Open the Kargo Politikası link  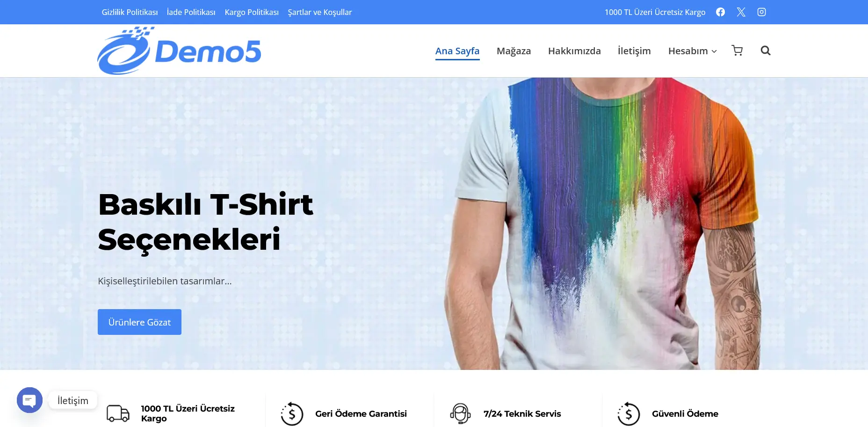[x=252, y=12]
